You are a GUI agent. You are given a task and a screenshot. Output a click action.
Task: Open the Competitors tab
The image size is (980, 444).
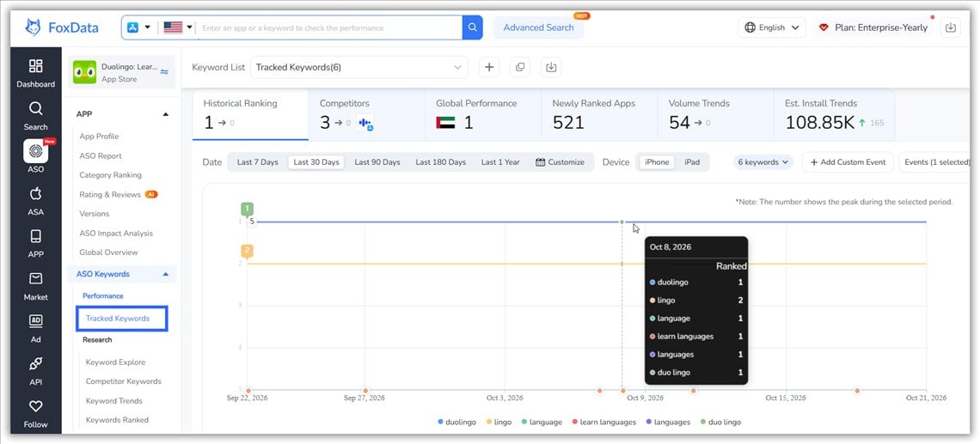coord(367,115)
